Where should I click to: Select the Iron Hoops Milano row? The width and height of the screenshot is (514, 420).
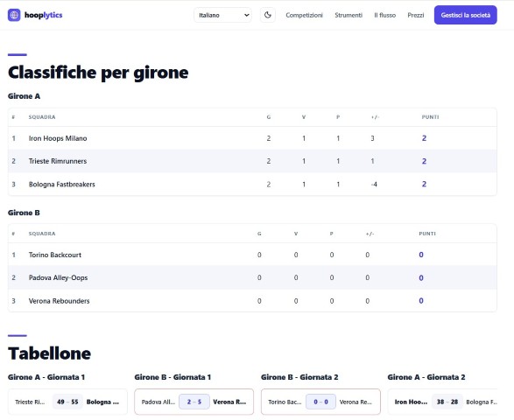point(252,138)
